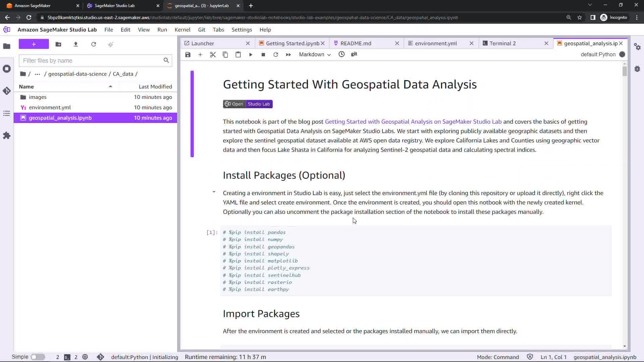The height and width of the screenshot is (362, 644).
Task: Cut the selected cell with scissors icon
Action: pyautogui.click(x=213, y=55)
